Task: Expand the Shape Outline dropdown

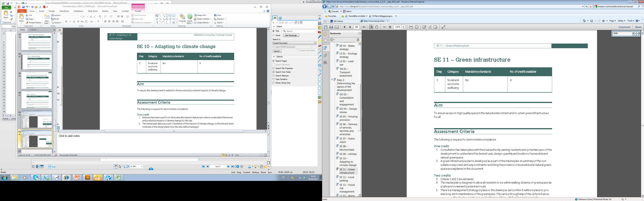Action: pos(211,19)
